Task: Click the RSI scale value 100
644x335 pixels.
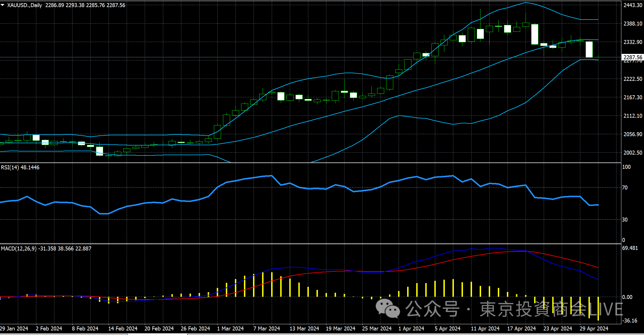Action: 626,167
